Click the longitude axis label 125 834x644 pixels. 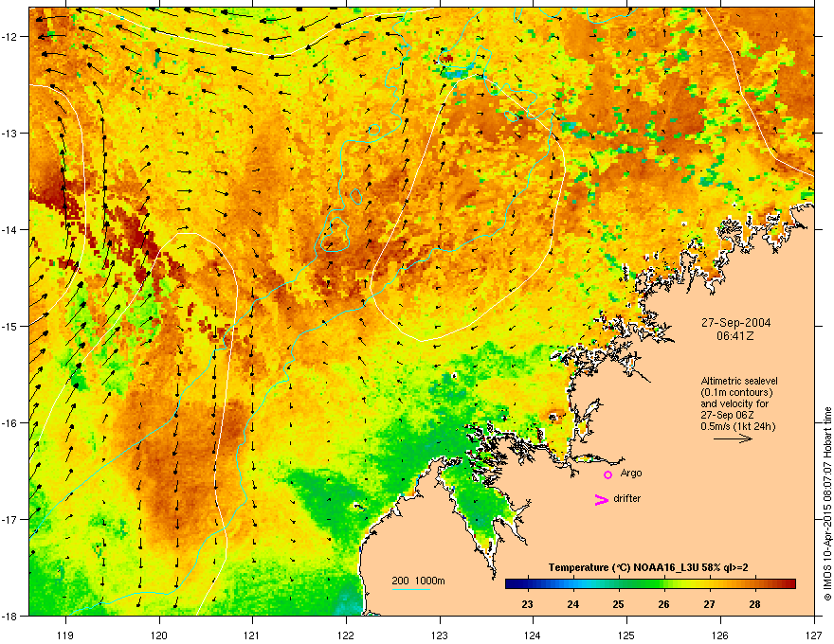point(626,635)
